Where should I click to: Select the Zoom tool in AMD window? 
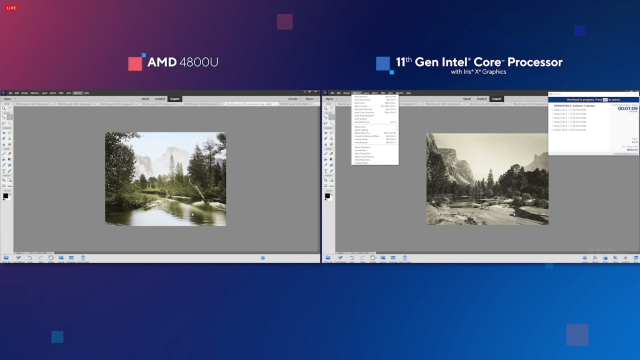coord(4,108)
